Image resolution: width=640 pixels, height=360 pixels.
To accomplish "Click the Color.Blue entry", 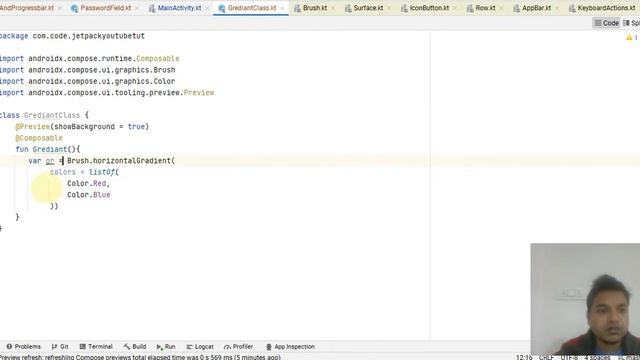I will tap(89, 195).
